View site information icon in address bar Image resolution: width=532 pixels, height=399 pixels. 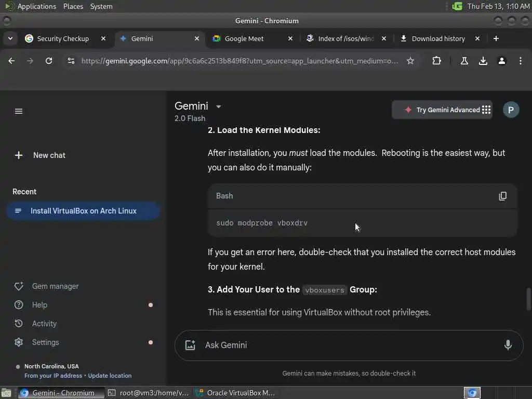point(71,61)
